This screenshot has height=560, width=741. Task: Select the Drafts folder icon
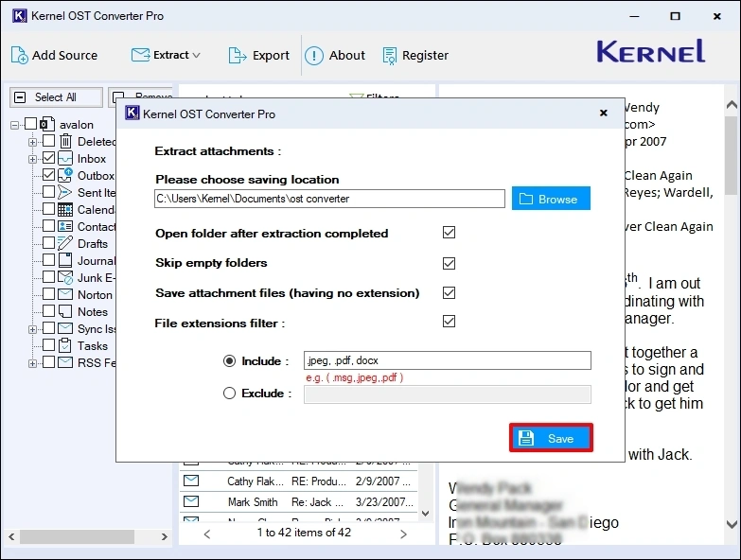click(x=65, y=244)
